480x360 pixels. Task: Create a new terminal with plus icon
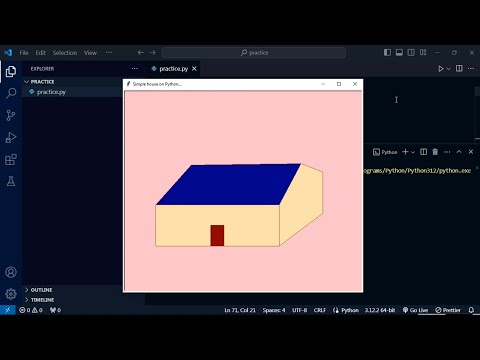(405, 152)
